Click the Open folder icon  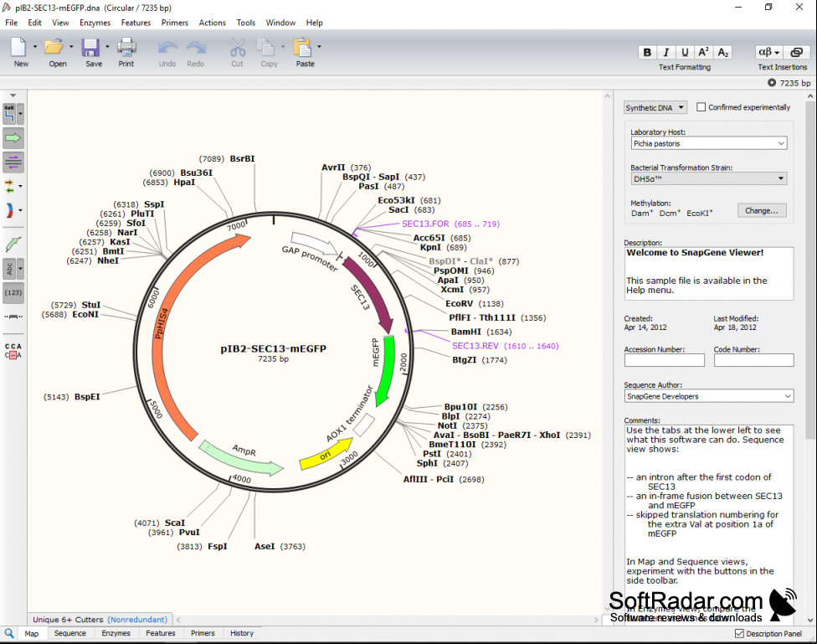(x=53, y=47)
